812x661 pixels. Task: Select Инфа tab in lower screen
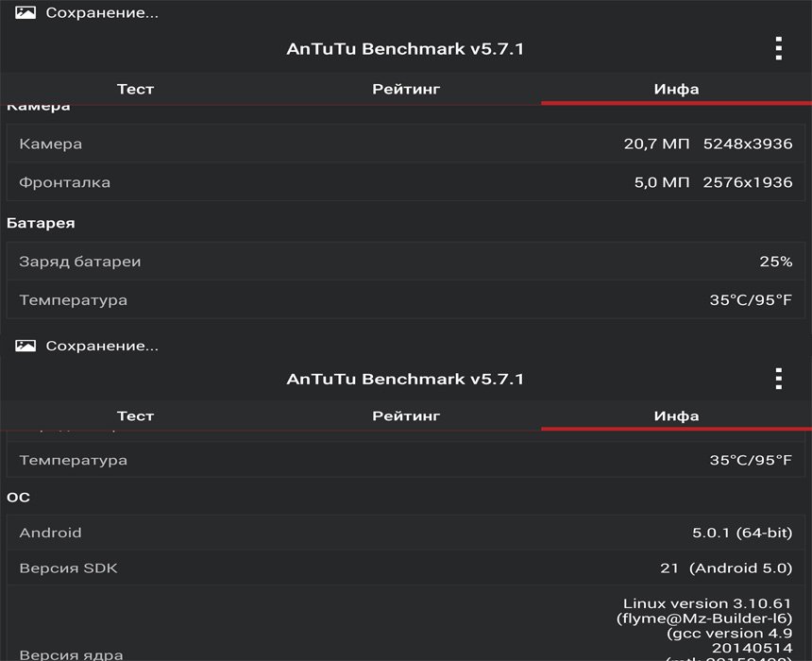tap(676, 415)
